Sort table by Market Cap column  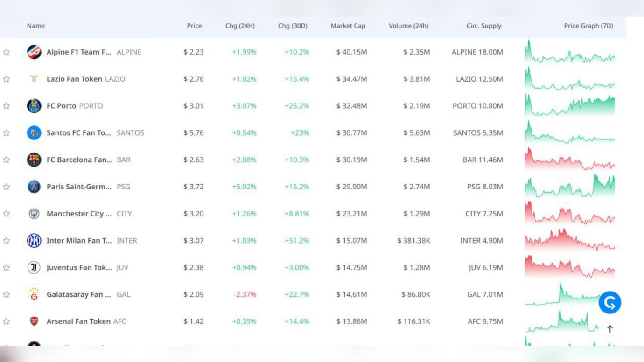click(x=348, y=26)
